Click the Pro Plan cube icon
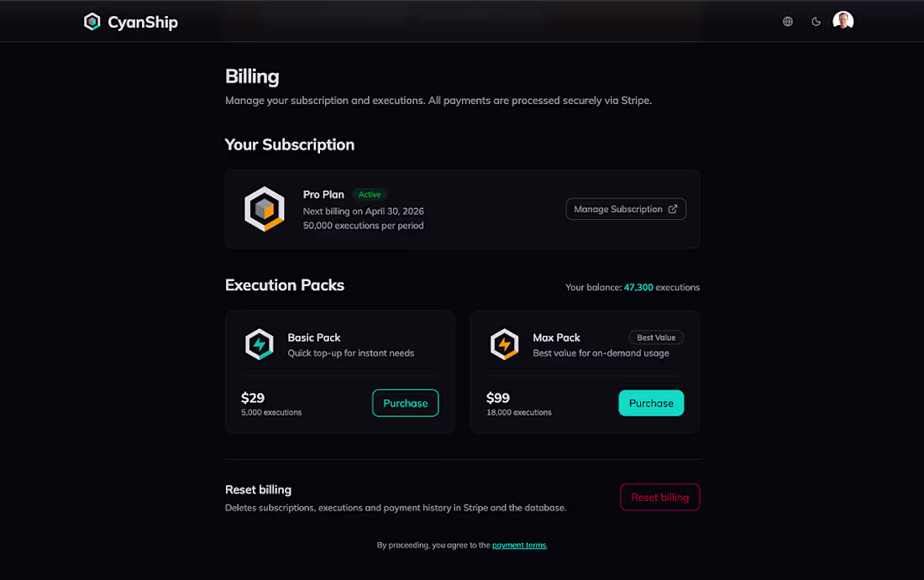This screenshot has width=924, height=580. click(x=265, y=209)
